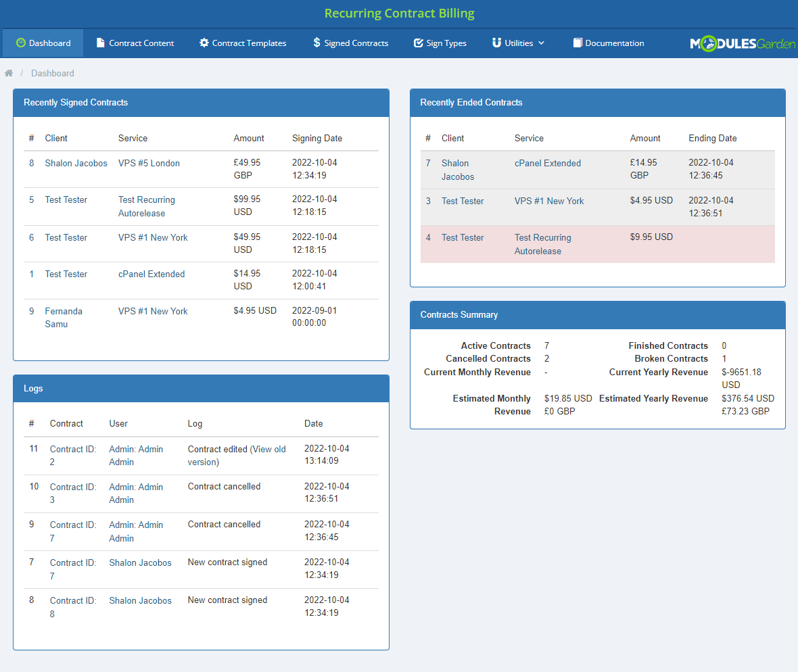Open client Shalon Jacobos in Recently Signed
The image size is (798, 672).
tap(76, 163)
